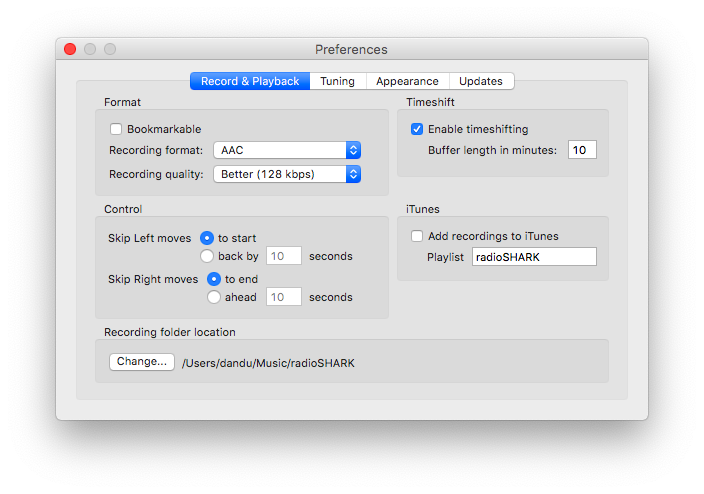
Task: Click the /Users/dandu/Music/radioSHARK path text
Action: pos(268,363)
